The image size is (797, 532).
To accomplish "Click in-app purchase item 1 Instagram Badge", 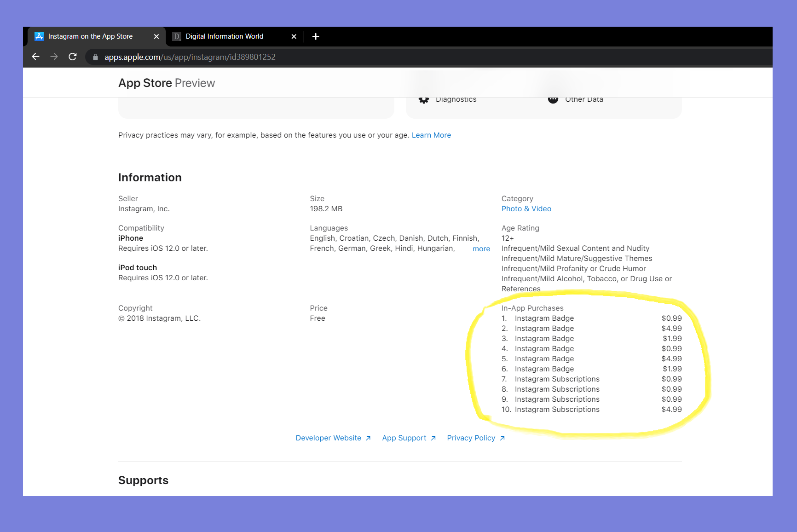I will [x=544, y=318].
